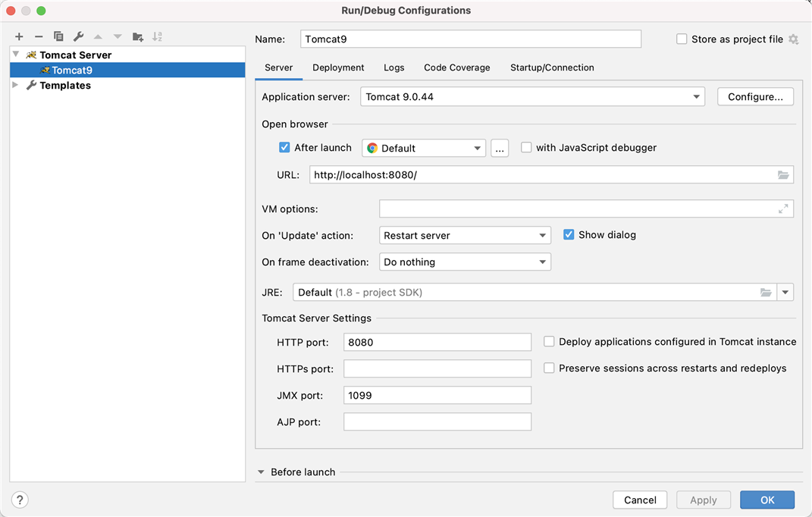The image size is (812, 517).
Task: Open the On frame deactivation dropdown
Action: [x=465, y=262]
